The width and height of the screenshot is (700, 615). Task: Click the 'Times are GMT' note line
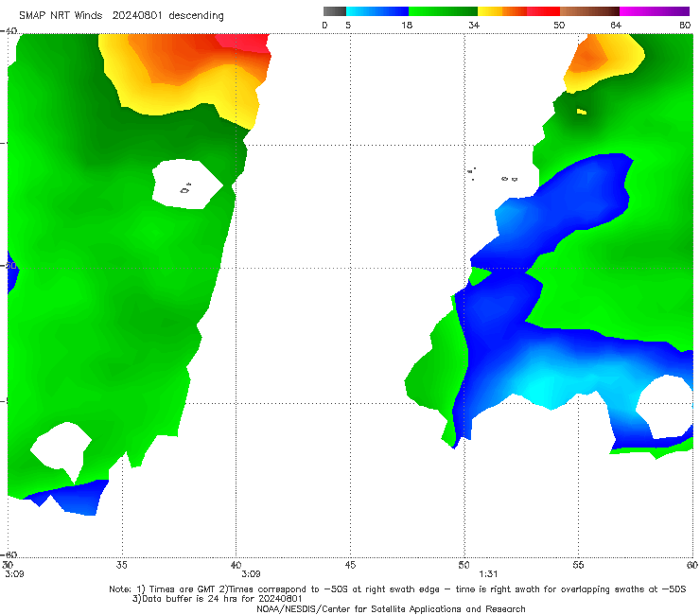click(x=397, y=589)
